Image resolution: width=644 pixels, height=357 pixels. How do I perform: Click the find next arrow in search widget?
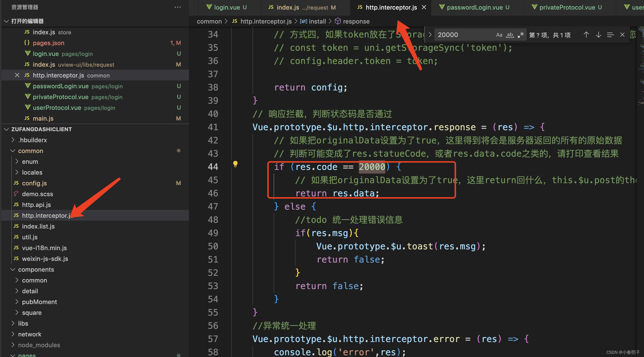598,35
